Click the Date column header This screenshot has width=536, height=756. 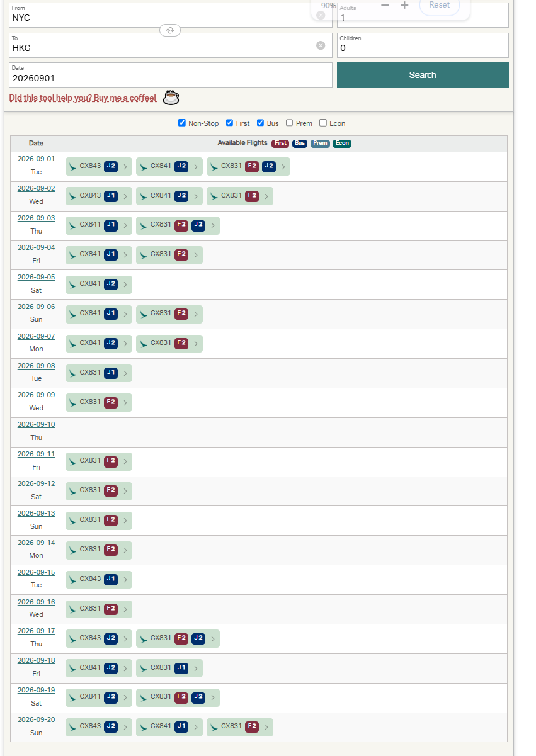coord(36,144)
